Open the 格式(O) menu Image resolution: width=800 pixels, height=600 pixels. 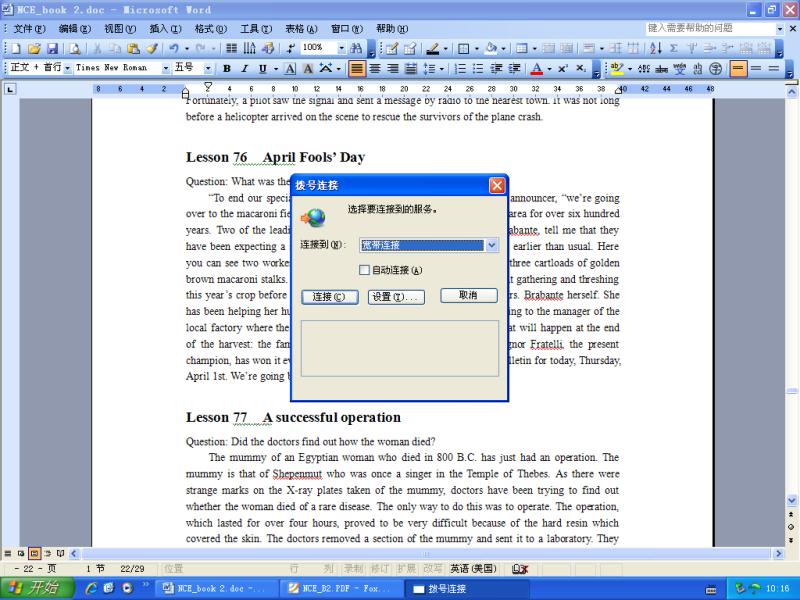[211, 29]
